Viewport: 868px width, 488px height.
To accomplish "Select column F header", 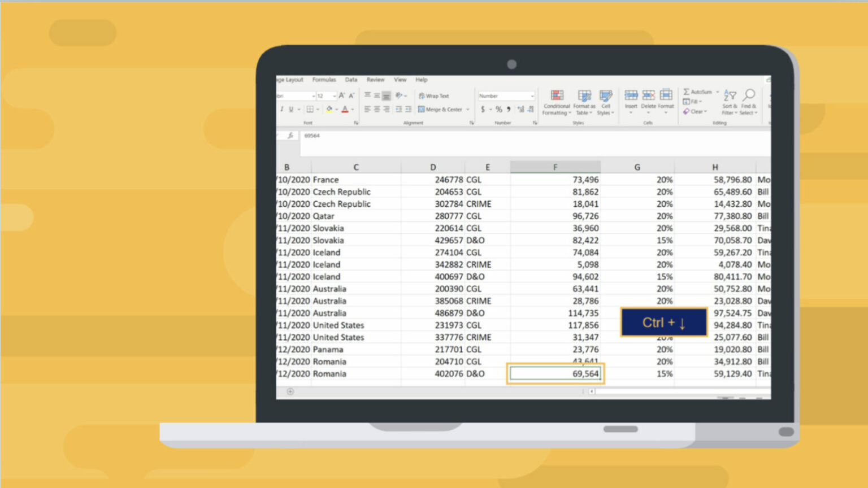I will (x=555, y=167).
